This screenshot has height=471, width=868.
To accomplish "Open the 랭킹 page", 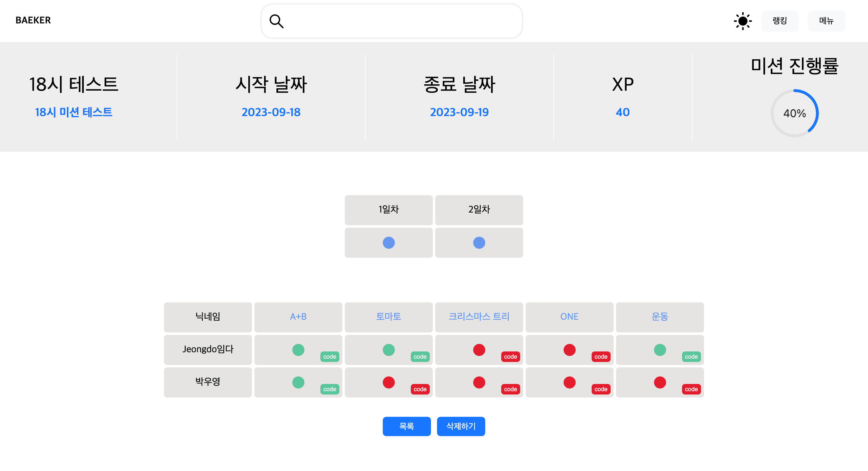I will click(x=780, y=21).
